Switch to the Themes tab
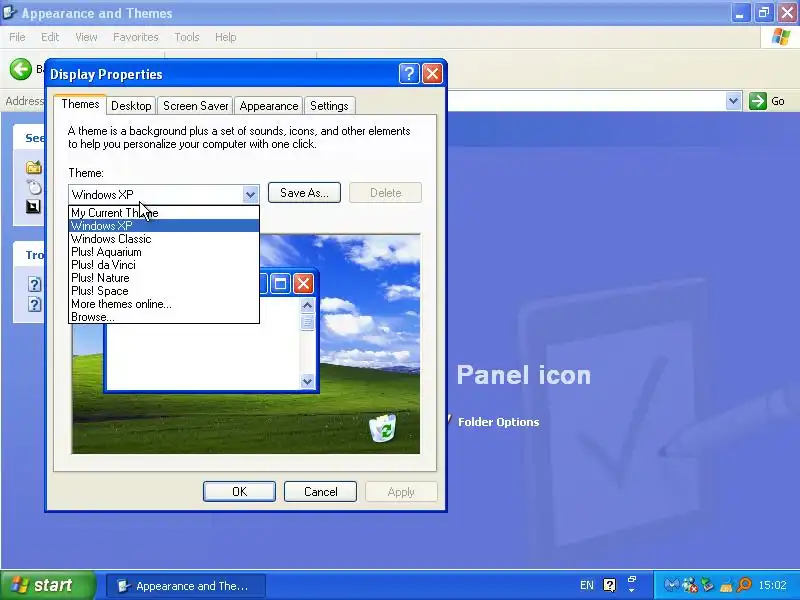This screenshot has width=800, height=600. [80, 104]
